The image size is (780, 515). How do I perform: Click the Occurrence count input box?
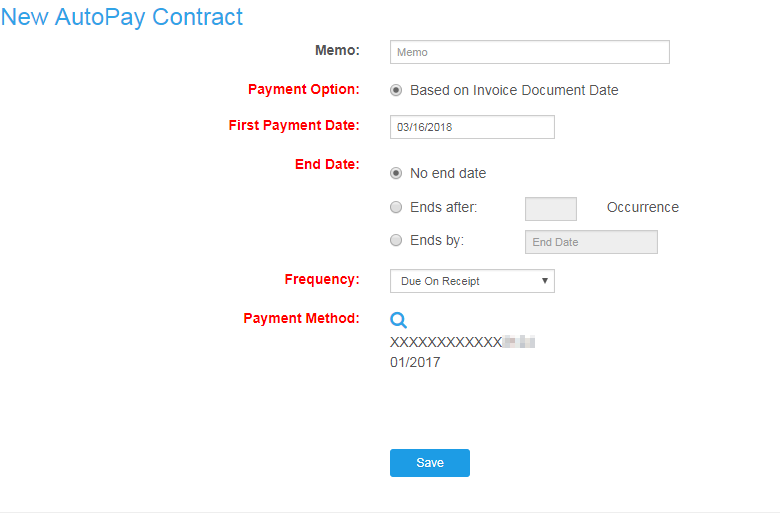(550, 208)
